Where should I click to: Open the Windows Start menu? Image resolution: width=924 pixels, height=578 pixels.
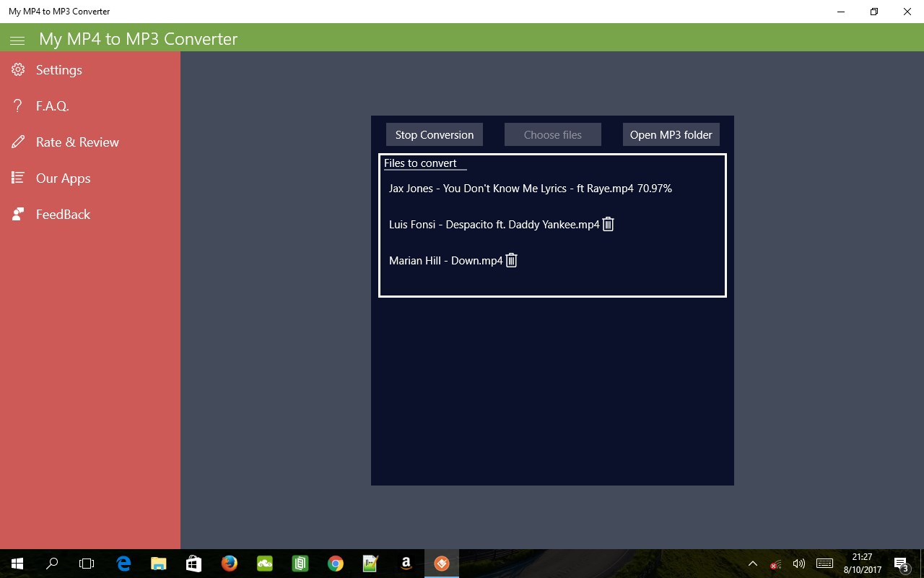click(x=15, y=564)
